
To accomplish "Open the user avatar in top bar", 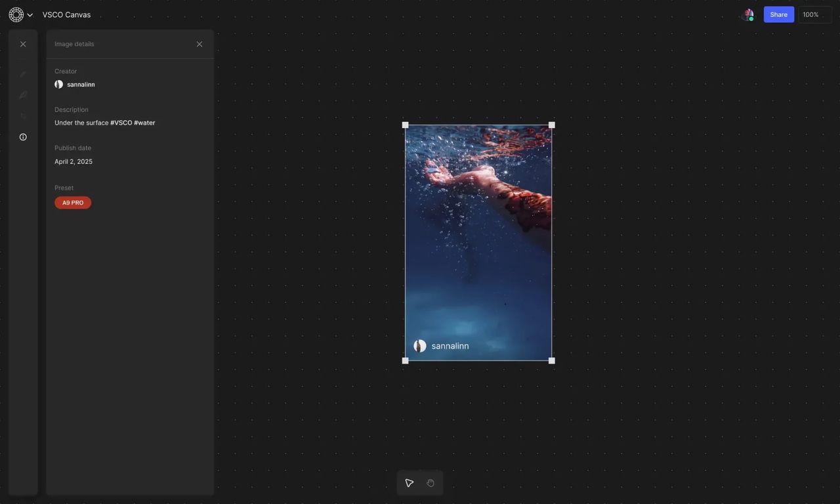I will pyautogui.click(x=747, y=14).
